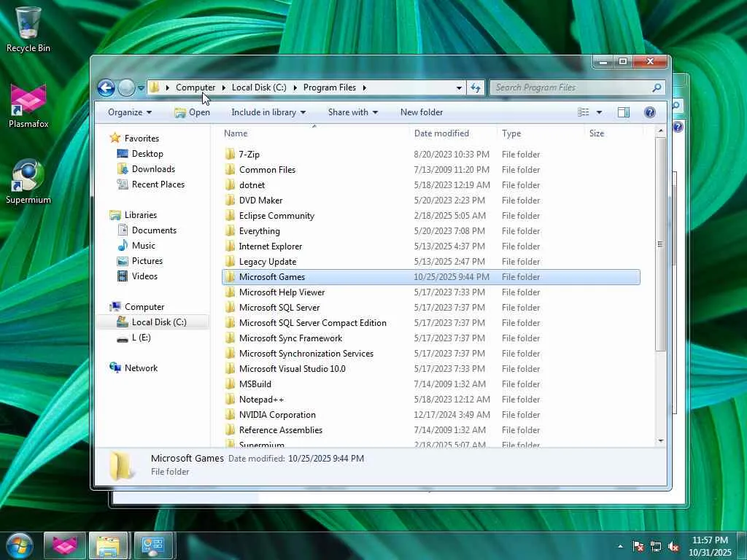Screen dimensions: 747x560
Task: Expand arrow after Program Files breadcrumb
Action: [x=365, y=87]
